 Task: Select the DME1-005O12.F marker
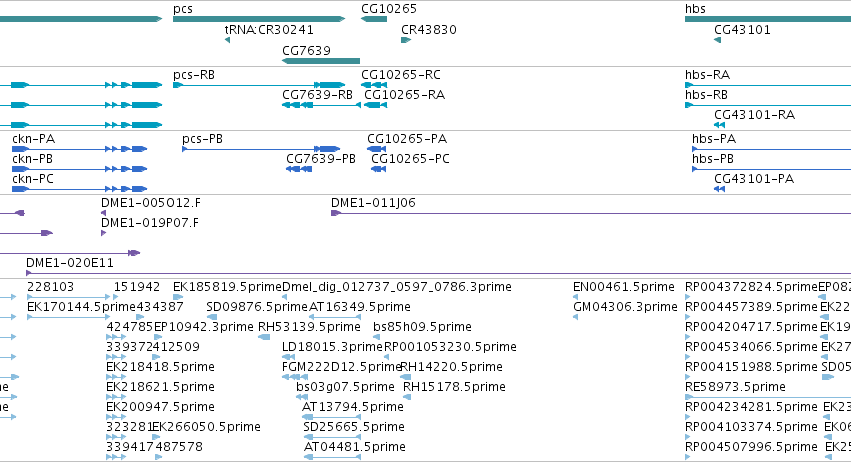tap(104, 213)
